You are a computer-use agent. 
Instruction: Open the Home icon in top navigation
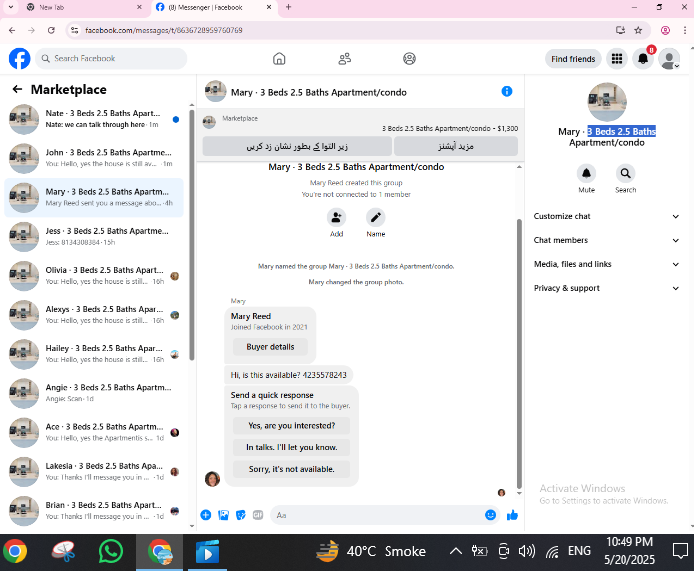(x=279, y=58)
